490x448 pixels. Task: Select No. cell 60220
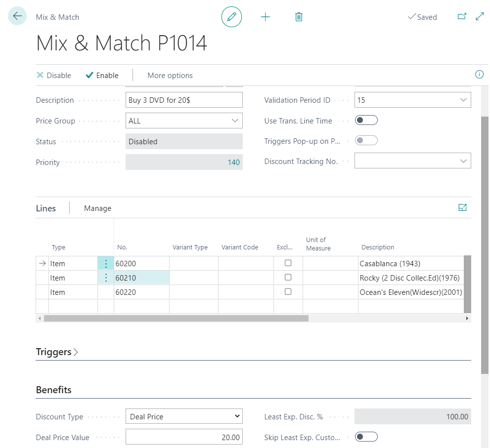click(x=141, y=292)
